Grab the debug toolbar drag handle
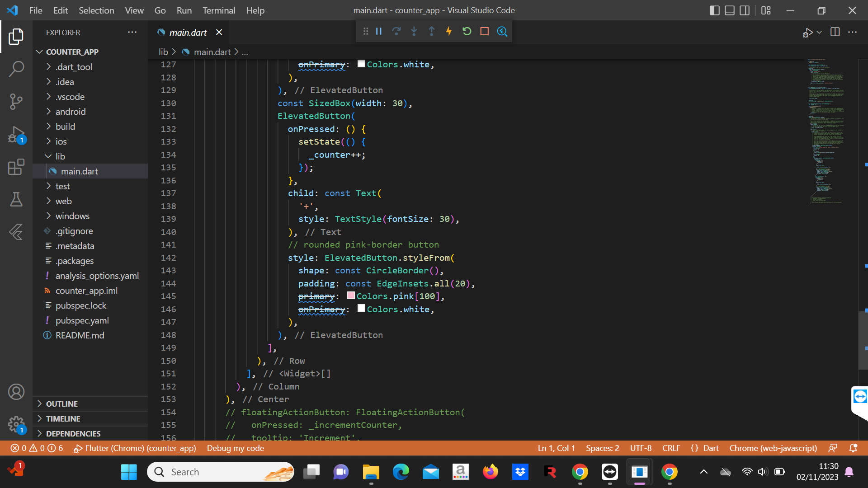The width and height of the screenshot is (868, 488). click(x=365, y=31)
